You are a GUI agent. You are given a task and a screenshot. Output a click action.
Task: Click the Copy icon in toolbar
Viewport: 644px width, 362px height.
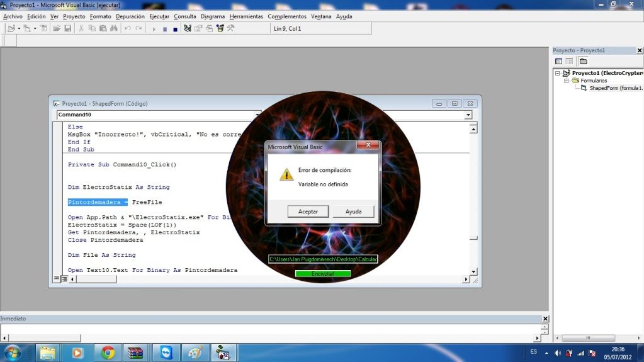click(92, 28)
